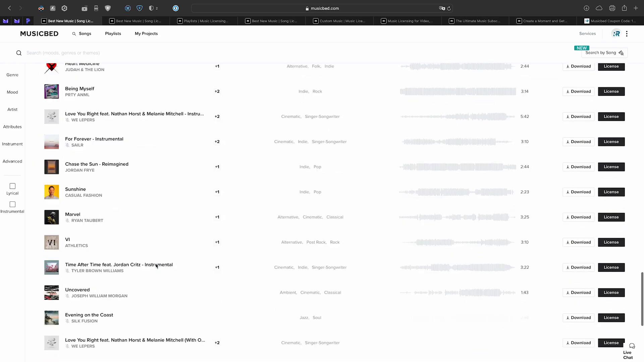Download the song Marvel
The width and height of the screenshot is (644, 362).
click(x=578, y=217)
